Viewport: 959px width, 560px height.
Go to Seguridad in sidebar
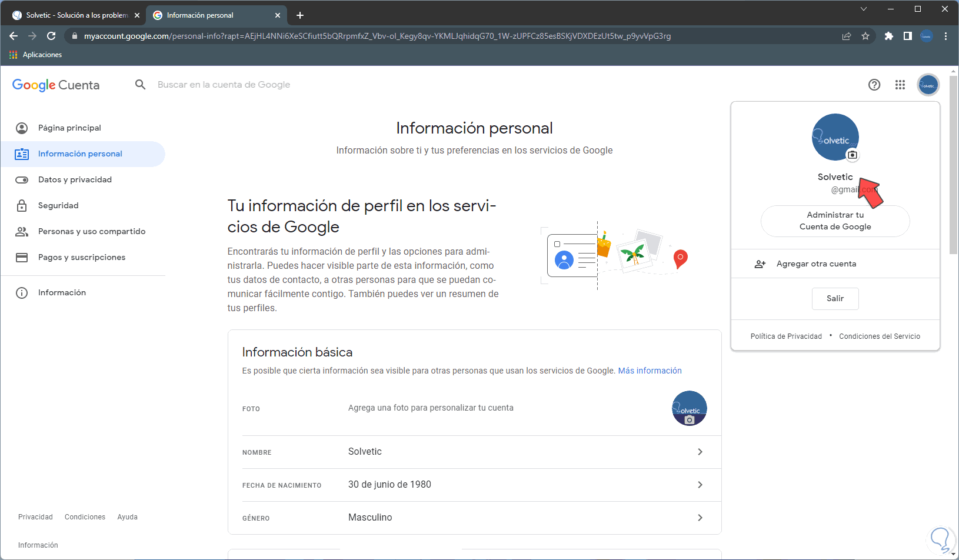click(x=83, y=206)
